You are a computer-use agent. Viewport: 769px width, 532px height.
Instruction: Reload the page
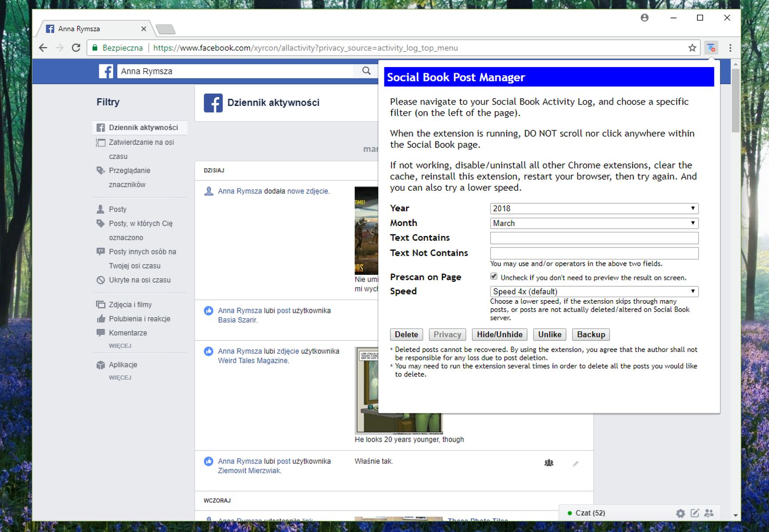76,48
